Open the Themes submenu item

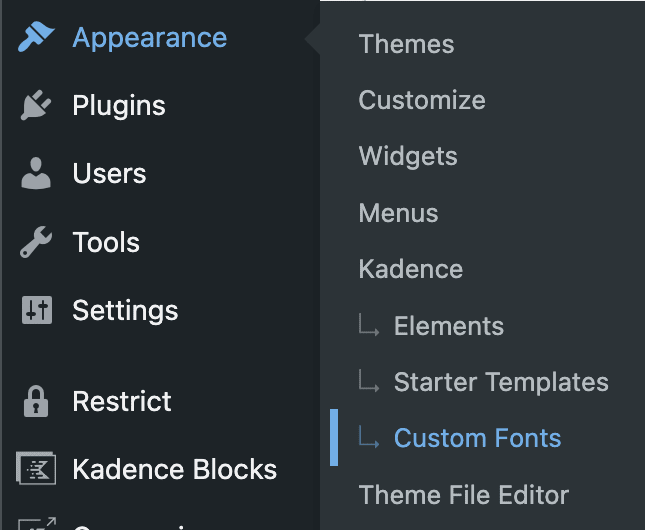click(406, 44)
